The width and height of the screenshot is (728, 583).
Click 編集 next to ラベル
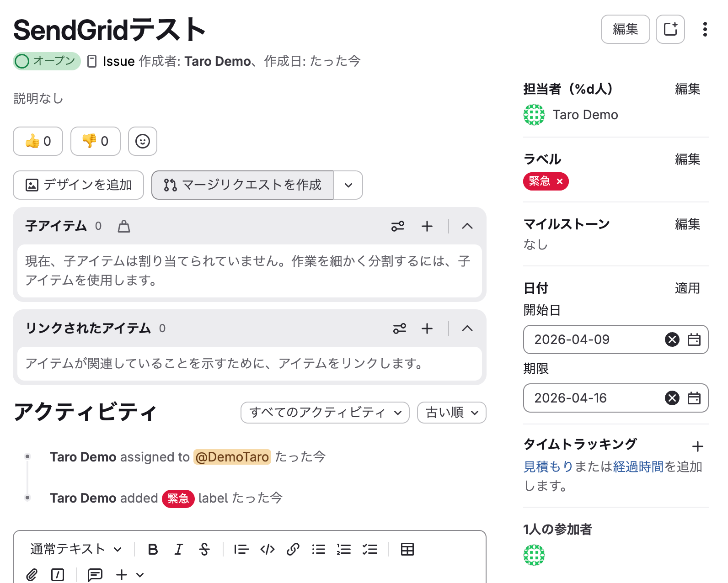pos(687,159)
